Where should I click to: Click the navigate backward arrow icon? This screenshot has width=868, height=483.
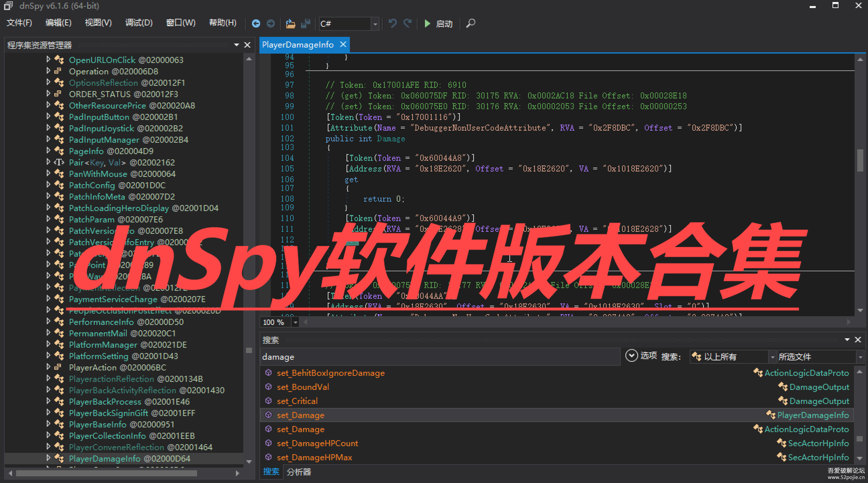pyautogui.click(x=256, y=23)
